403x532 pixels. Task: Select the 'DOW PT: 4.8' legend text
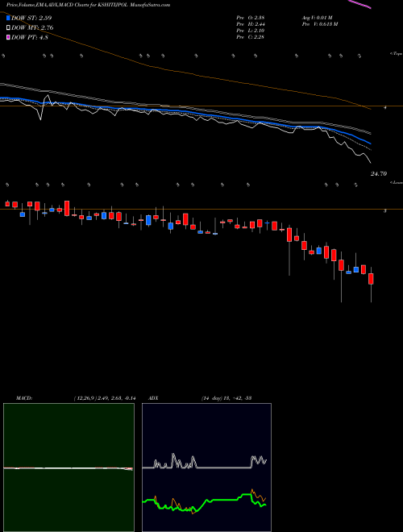[x=30, y=37]
